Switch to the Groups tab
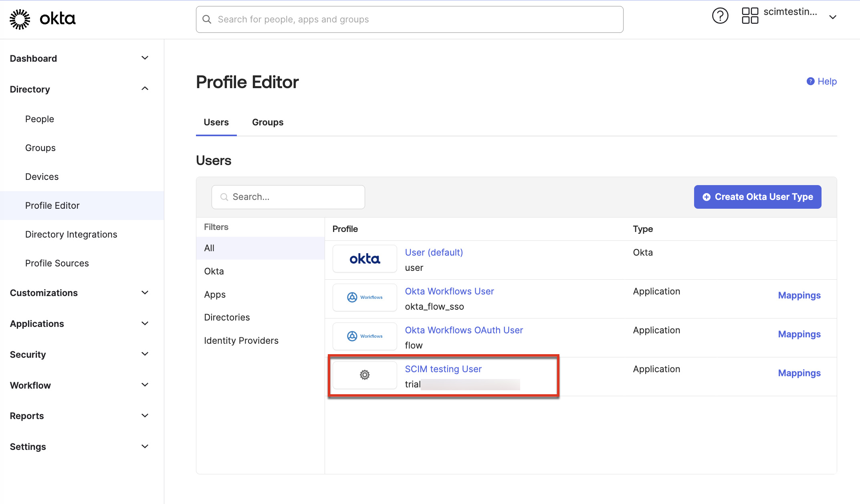The image size is (860, 504). (267, 122)
